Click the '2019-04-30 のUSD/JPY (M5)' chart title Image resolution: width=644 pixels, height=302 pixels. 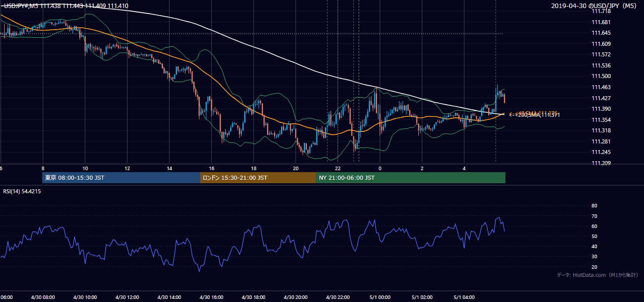(595, 6)
